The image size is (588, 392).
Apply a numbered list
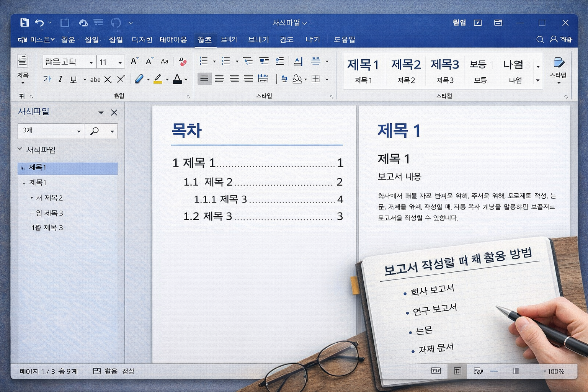[226, 61]
